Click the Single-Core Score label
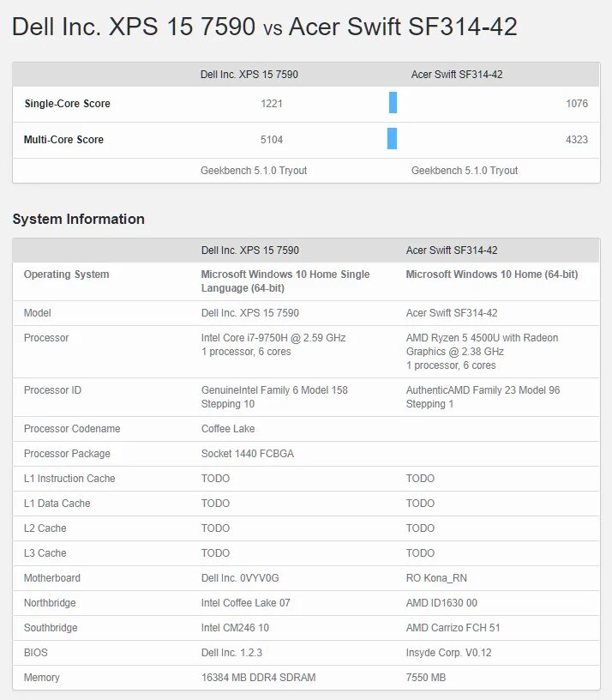The height and width of the screenshot is (700, 612). tap(68, 104)
